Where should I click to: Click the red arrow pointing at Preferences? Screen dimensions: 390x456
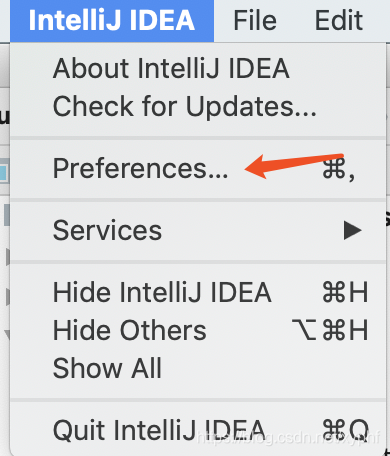pyautogui.click(x=293, y=166)
